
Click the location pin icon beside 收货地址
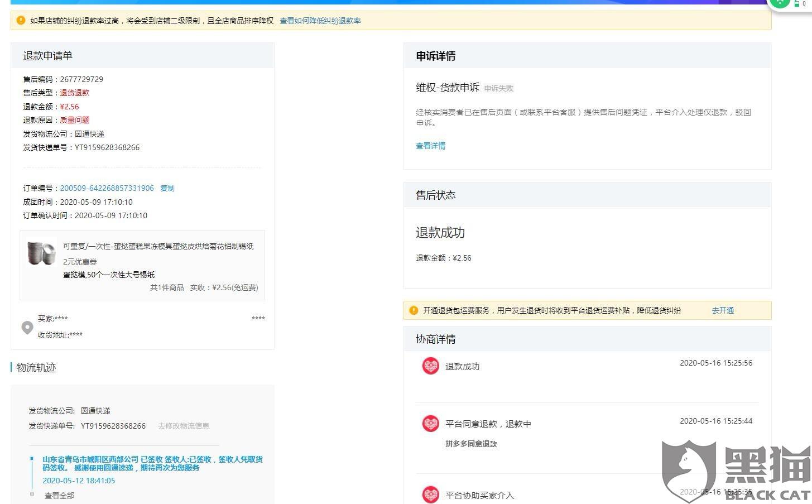(x=27, y=327)
